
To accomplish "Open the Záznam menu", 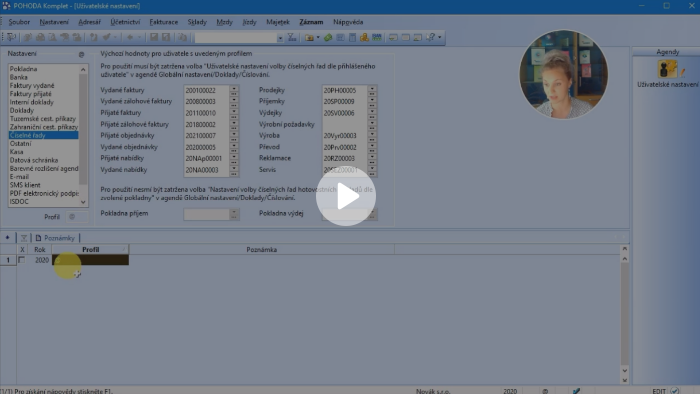I will click(311, 22).
